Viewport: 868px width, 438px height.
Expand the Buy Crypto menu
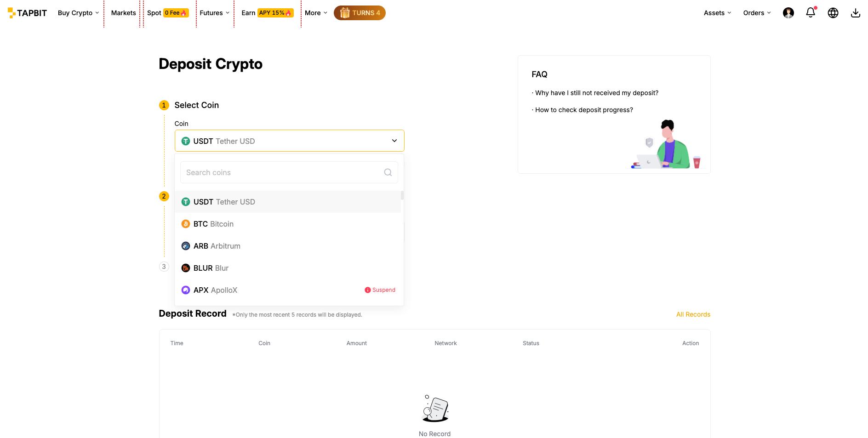[x=78, y=12]
